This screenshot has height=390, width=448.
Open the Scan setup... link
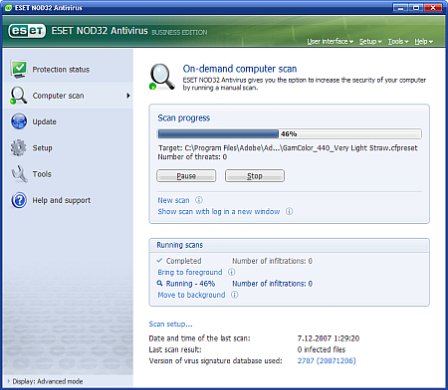170,324
